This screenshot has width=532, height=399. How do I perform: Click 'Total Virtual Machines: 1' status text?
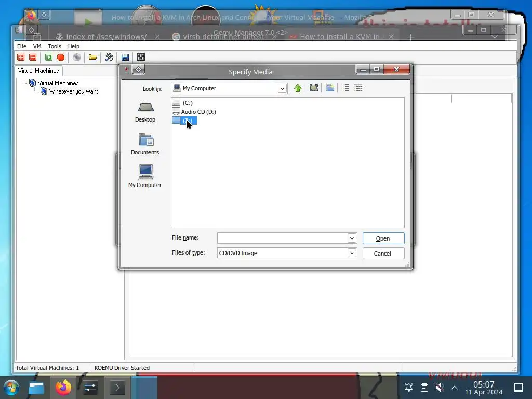tap(47, 368)
